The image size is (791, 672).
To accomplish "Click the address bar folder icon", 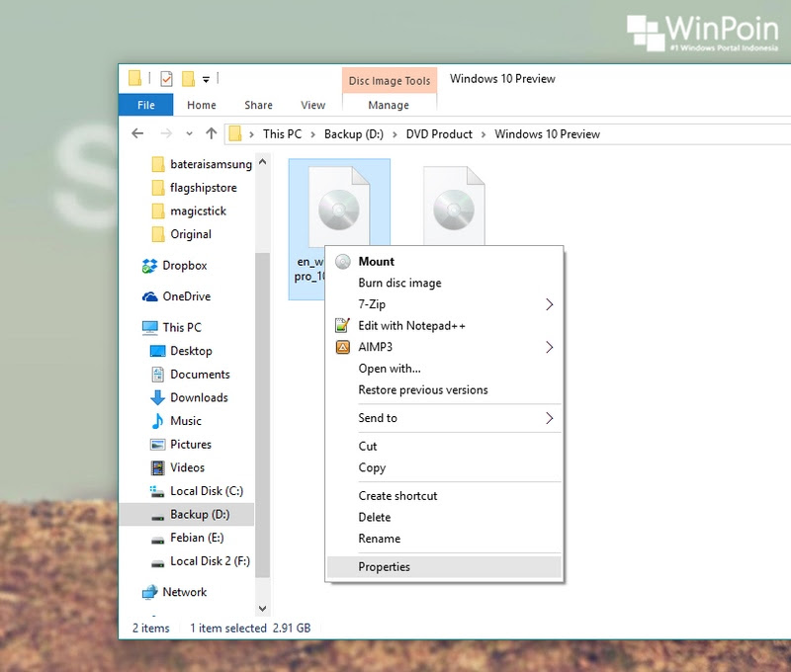I will tap(235, 134).
